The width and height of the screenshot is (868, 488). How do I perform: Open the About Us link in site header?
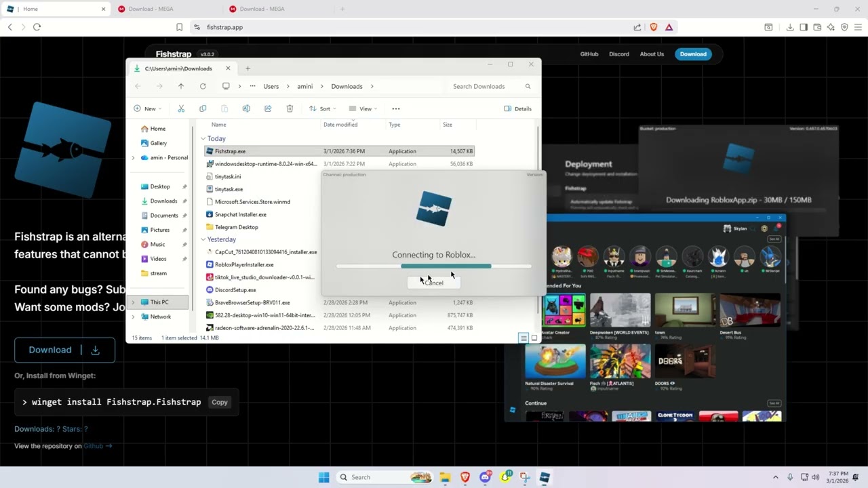pos(652,54)
